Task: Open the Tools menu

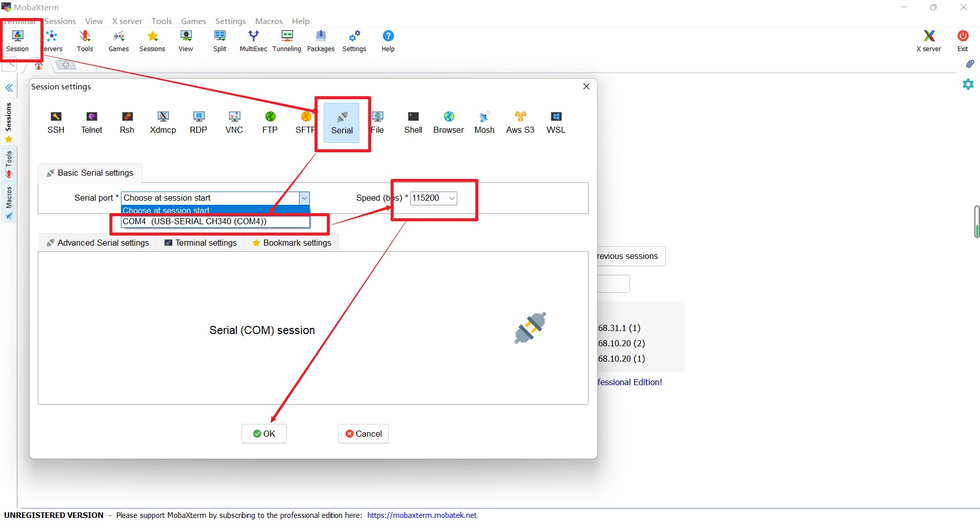Action: (x=162, y=21)
